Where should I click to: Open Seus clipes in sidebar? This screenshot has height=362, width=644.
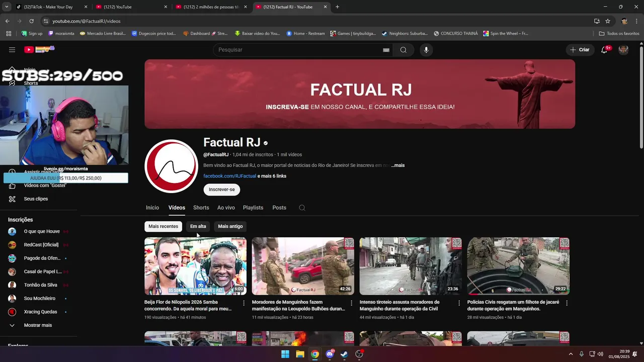[x=36, y=199]
